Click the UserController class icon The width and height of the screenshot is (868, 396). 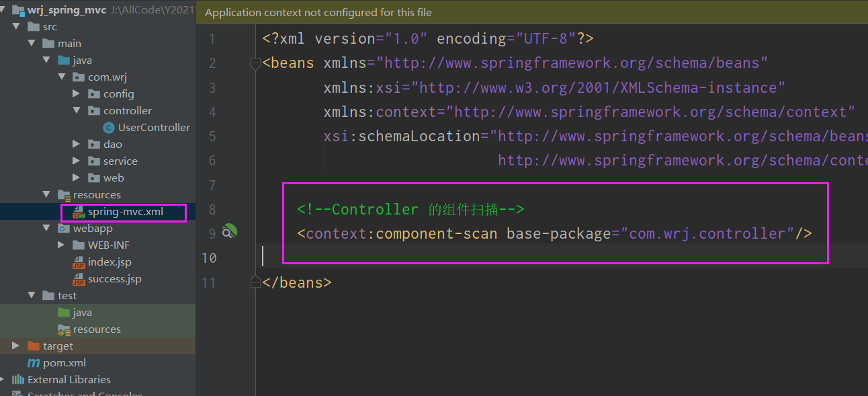coord(109,128)
